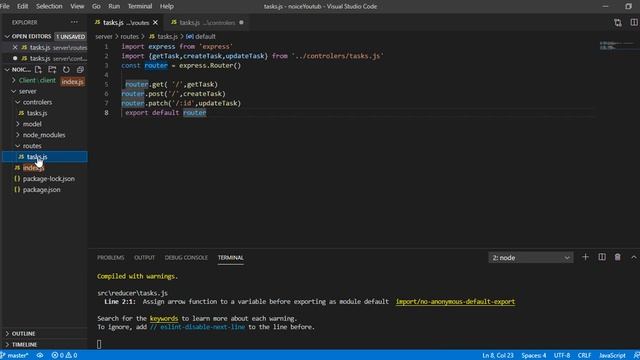Viewport: 640px width, 360px height.
Task: Select the Terminal panel tab
Action: (x=231, y=258)
